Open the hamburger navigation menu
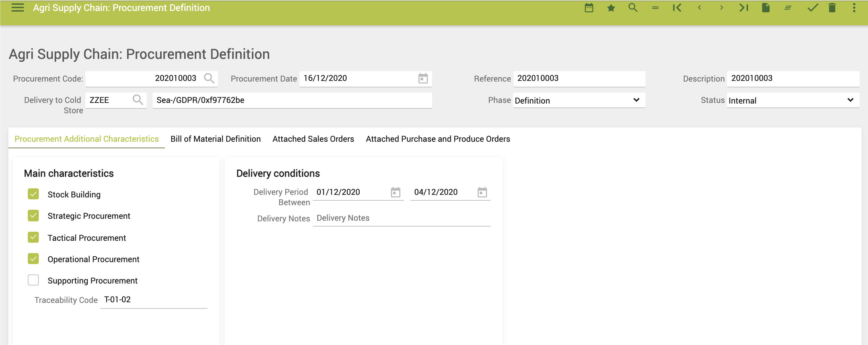Viewport: 868px width, 345px height. (x=17, y=8)
